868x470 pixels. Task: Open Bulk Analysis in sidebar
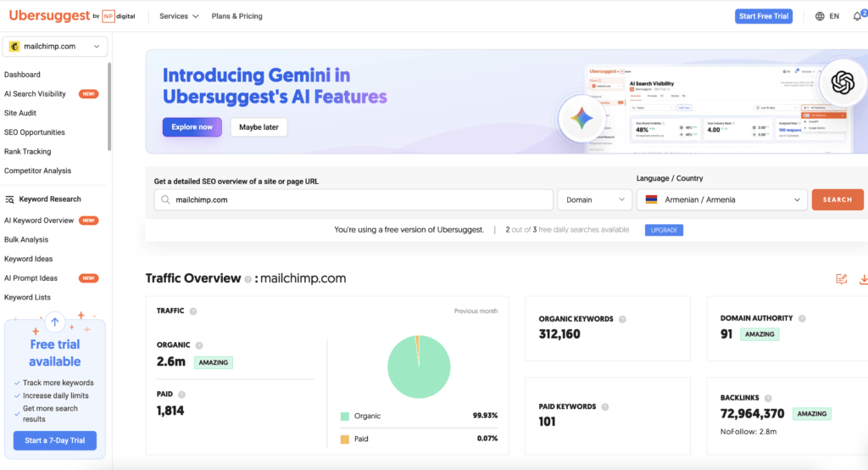26,240
